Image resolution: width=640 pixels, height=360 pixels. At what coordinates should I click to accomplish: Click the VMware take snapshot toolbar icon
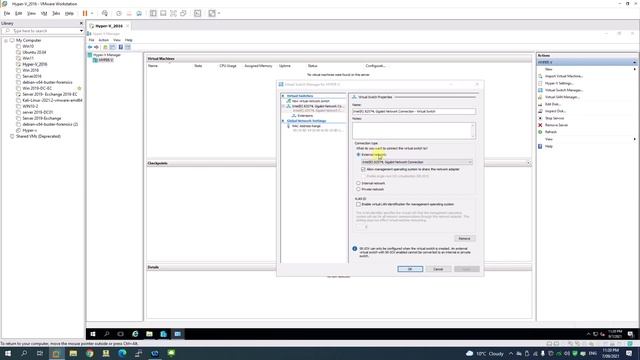point(119,13)
